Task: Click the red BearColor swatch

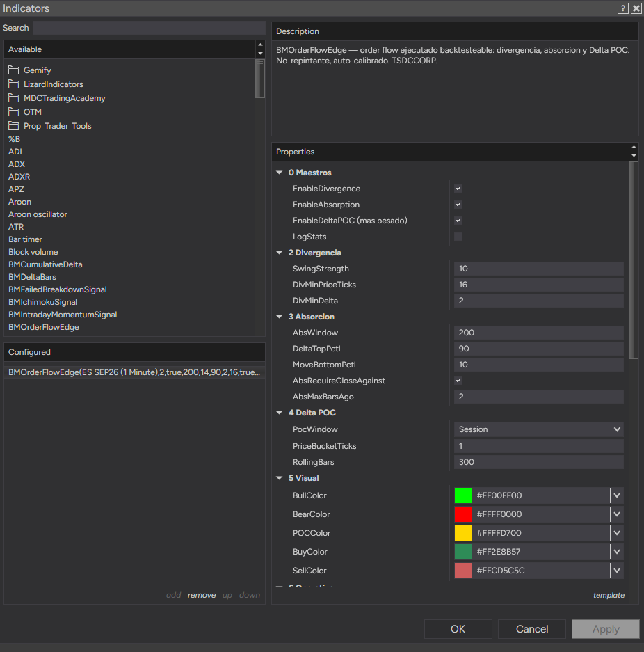Action: coord(463,514)
